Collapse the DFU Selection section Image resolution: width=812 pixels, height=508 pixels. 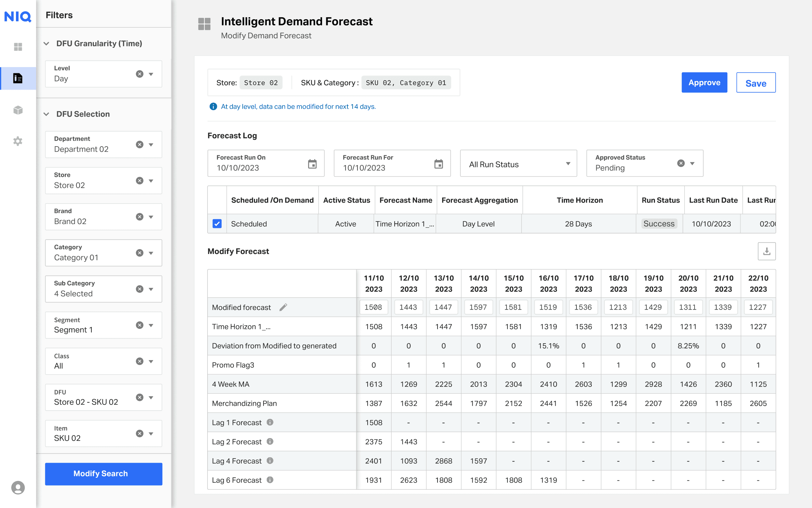47,114
